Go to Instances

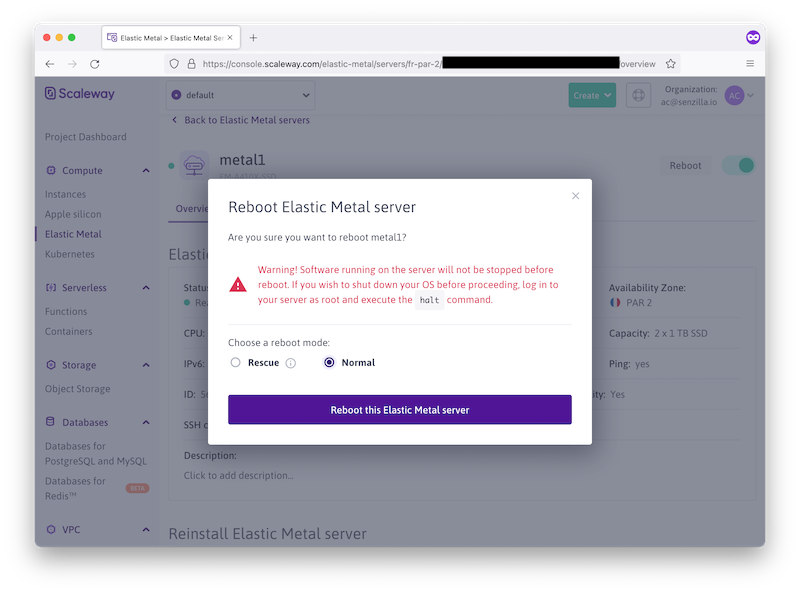coord(65,194)
